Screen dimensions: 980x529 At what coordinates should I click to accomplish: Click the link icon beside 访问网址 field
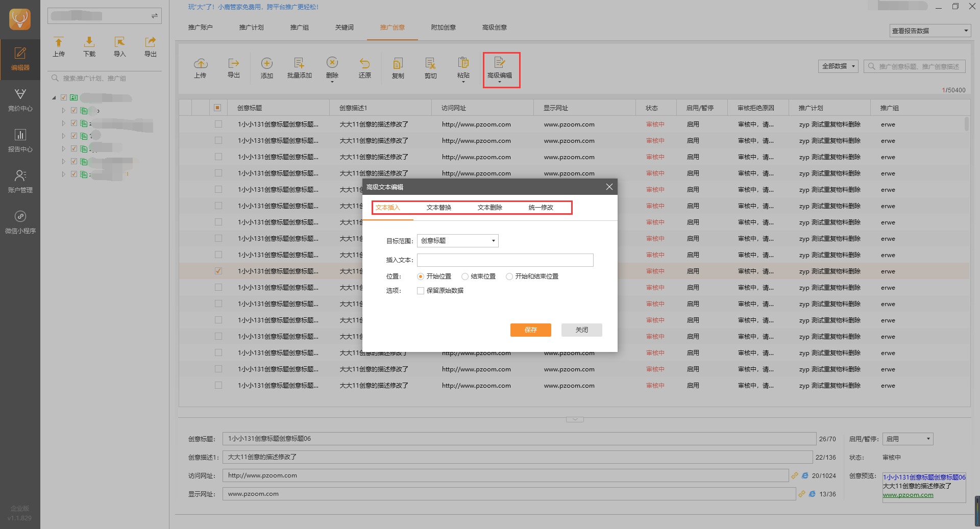[x=795, y=475]
